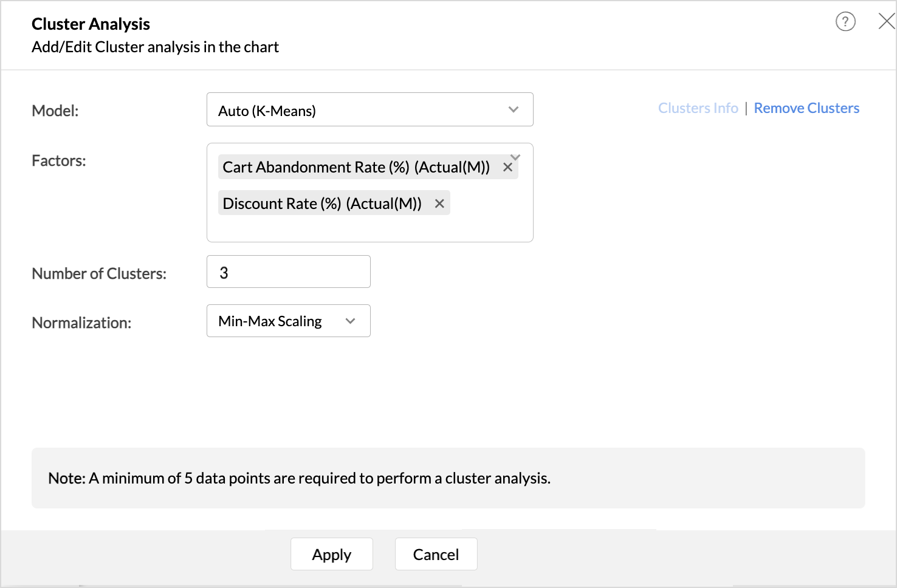Apply the cluster analysis
The height and width of the screenshot is (588, 897).
point(332,554)
